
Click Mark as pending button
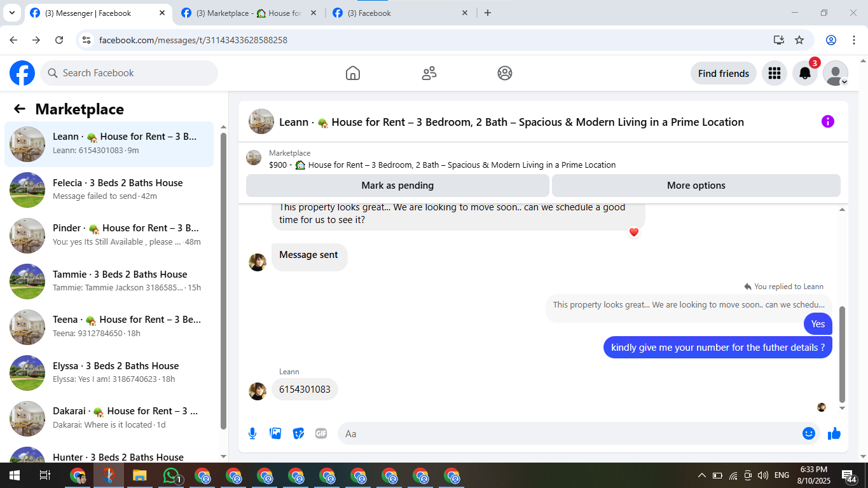click(397, 186)
